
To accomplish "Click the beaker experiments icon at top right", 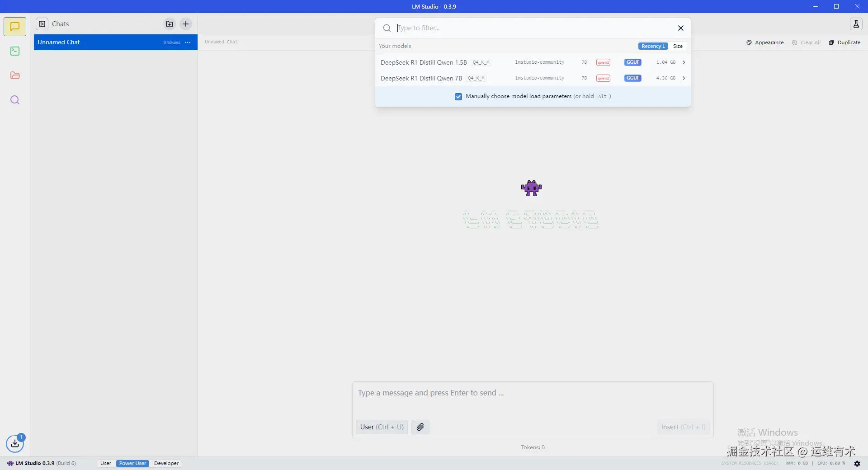I will pos(856,24).
